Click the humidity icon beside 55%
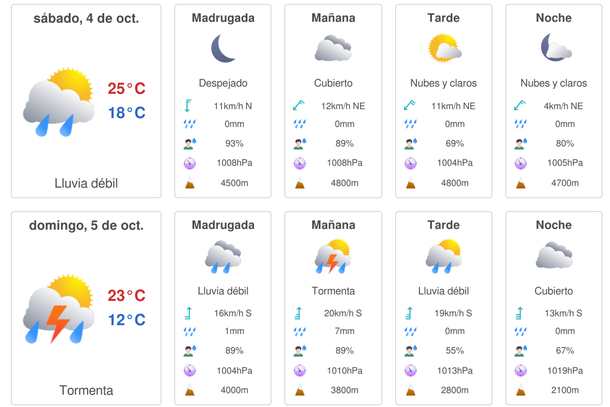The image size is (610, 407). 410,351
